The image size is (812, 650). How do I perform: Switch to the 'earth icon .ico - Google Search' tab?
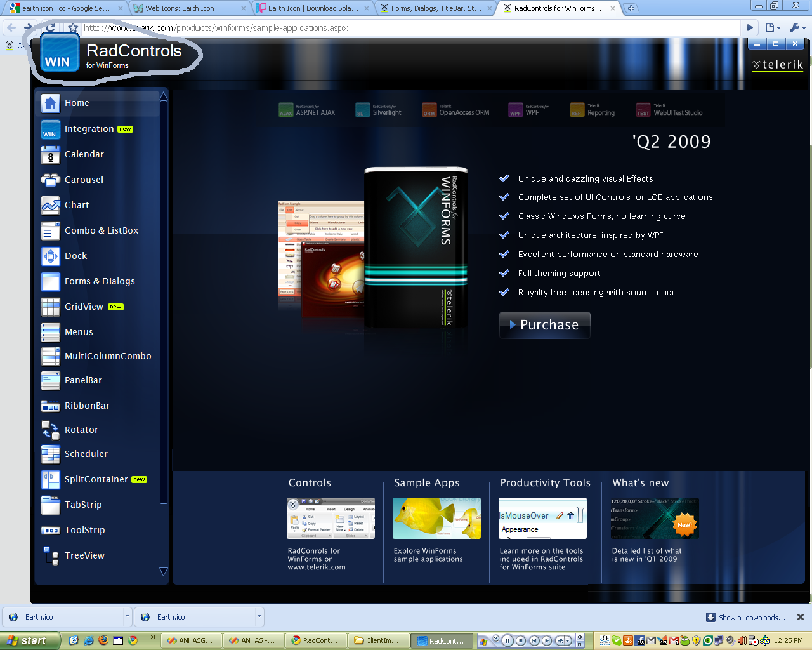coord(65,8)
